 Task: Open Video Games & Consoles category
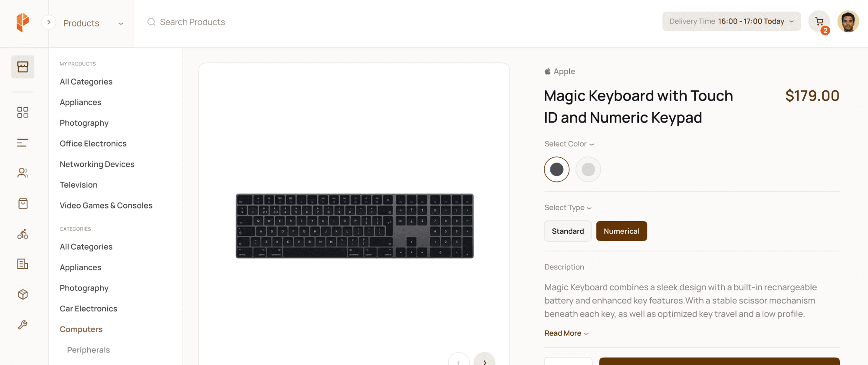point(106,205)
